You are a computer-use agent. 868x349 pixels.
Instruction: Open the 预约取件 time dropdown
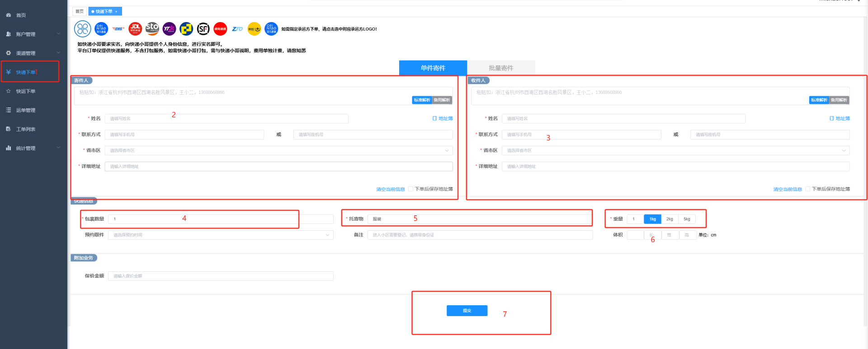click(x=221, y=235)
